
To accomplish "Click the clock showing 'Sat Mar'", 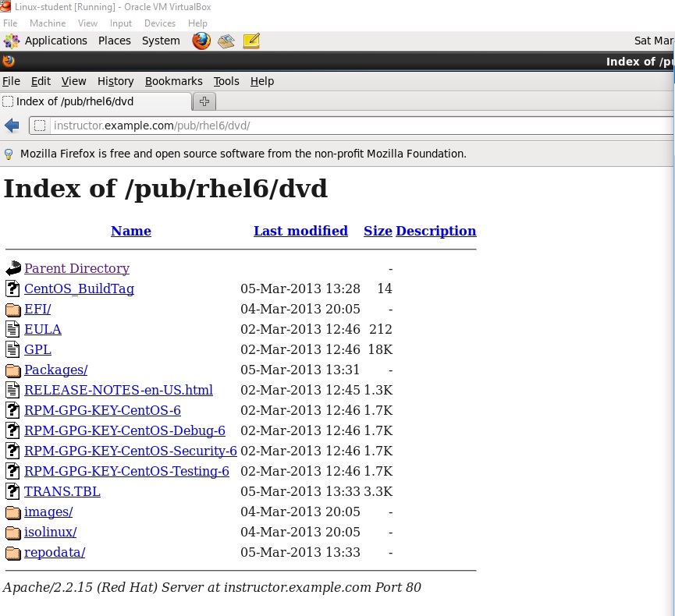I will click(654, 41).
